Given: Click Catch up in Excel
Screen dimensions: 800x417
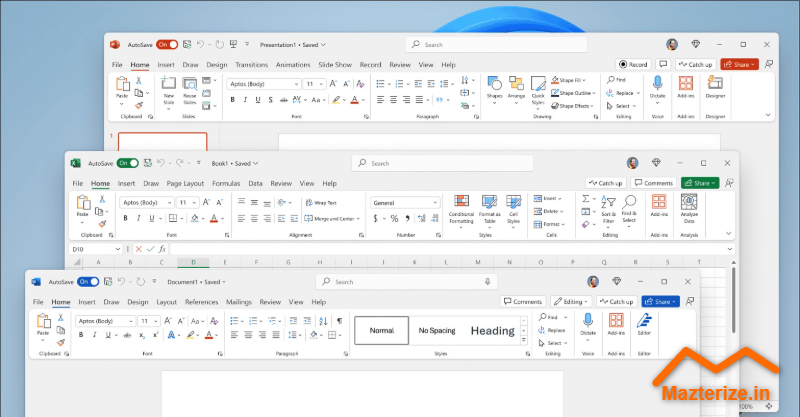Looking at the screenshot, I should coord(606,183).
